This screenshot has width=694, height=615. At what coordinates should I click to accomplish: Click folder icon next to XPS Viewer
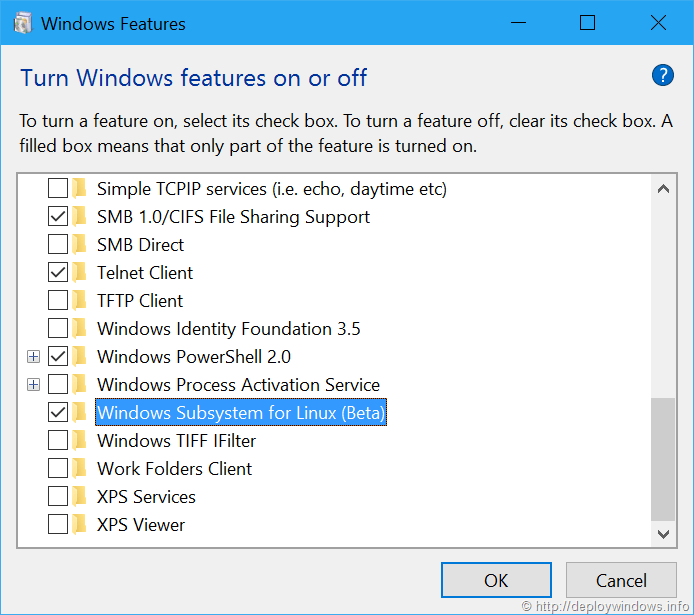(x=80, y=525)
